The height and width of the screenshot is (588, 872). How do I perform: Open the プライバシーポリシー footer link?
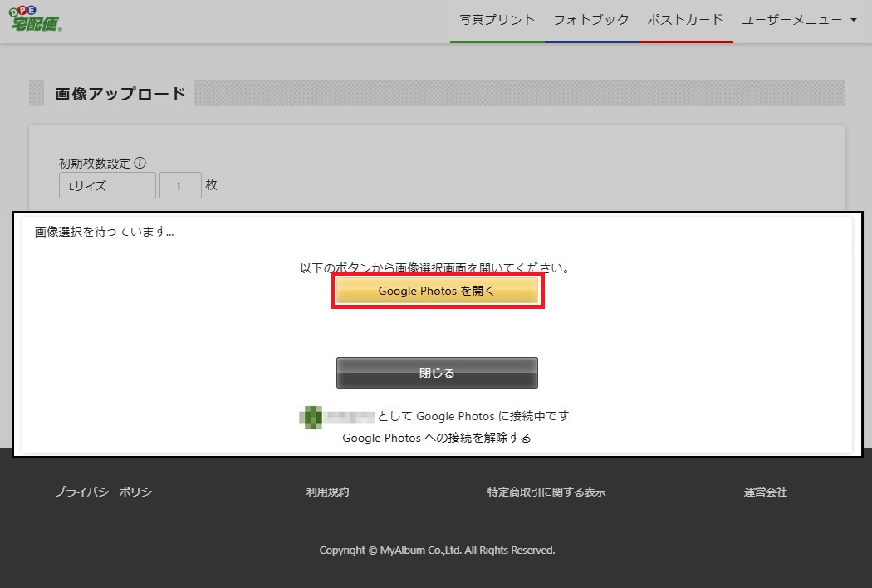[x=109, y=492]
